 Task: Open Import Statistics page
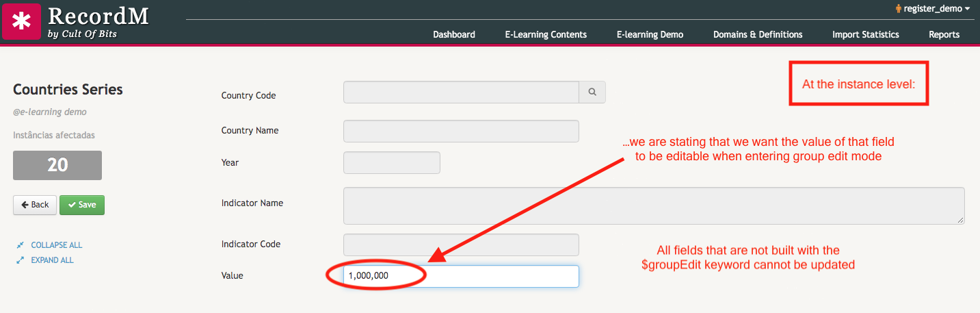[x=865, y=34]
